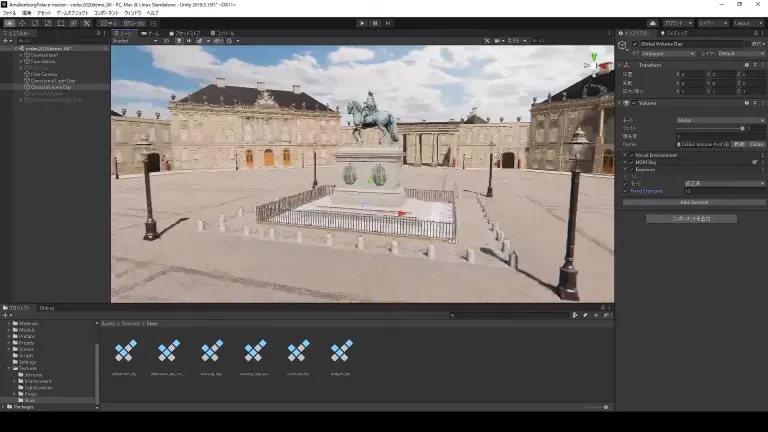
Task: Open the Component menu
Action: tap(106, 13)
